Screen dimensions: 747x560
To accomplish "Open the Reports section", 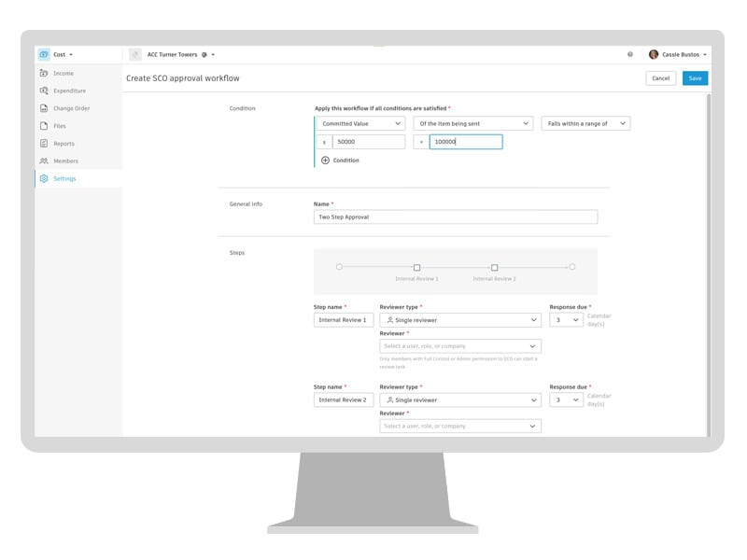I will tap(63, 144).
